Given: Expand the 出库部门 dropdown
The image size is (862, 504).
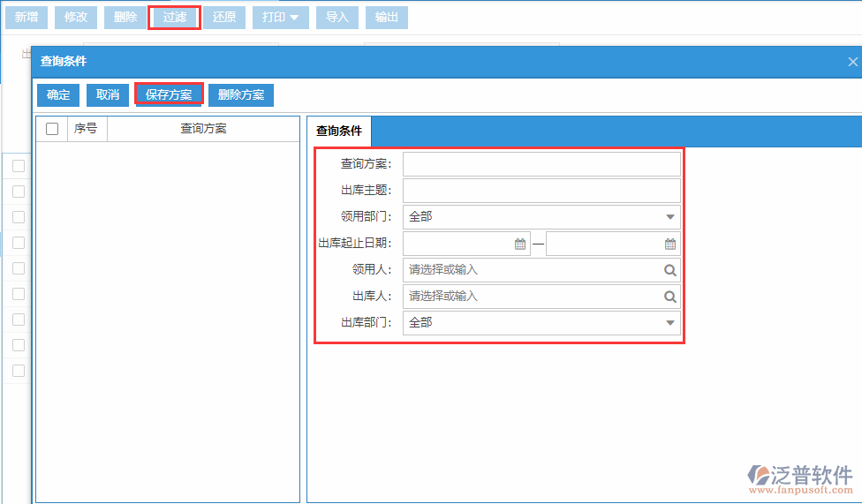Looking at the screenshot, I should pyautogui.click(x=670, y=323).
